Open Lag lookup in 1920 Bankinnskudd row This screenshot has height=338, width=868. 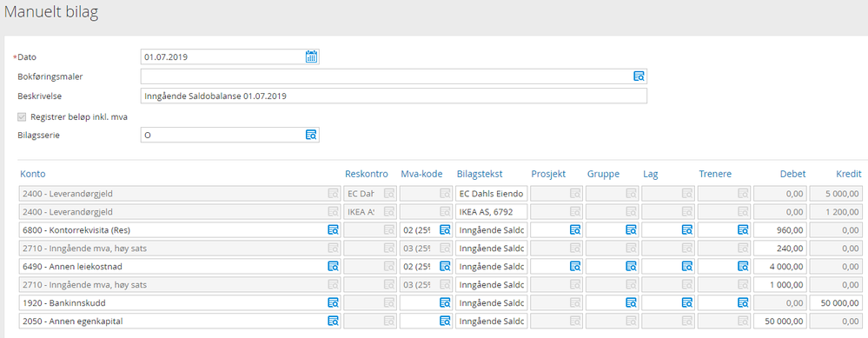(x=686, y=302)
